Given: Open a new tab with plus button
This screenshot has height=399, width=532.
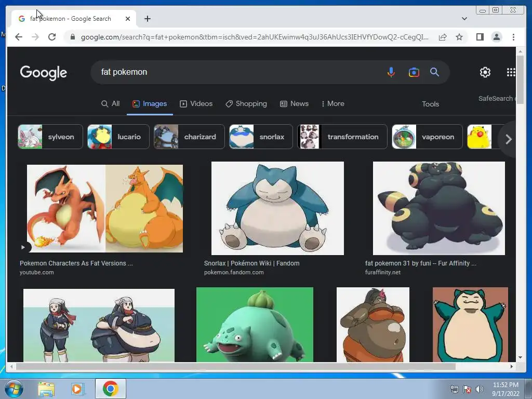Looking at the screenshot, I should point(147,19).
